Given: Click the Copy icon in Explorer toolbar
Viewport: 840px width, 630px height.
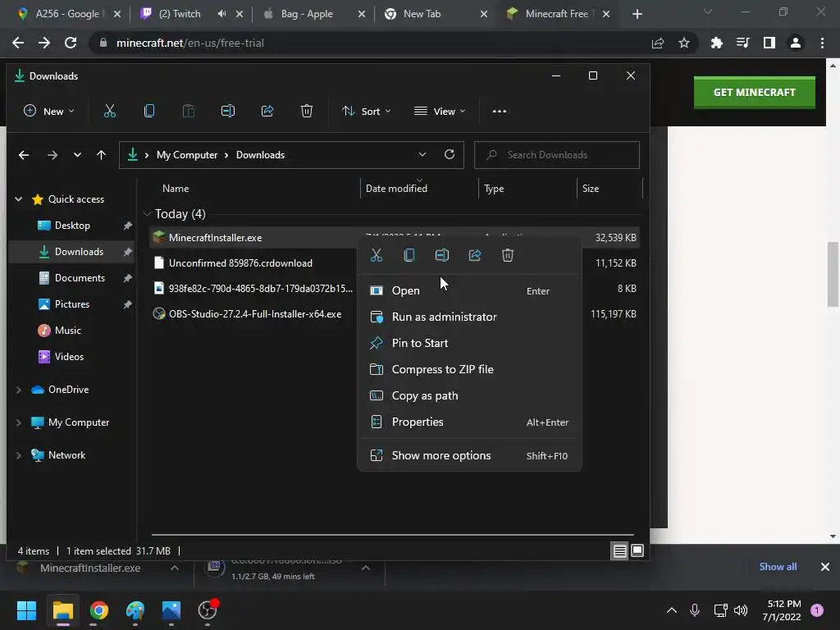Looking at the screenshot, I should pyautogui.click(x=149, y=111).
